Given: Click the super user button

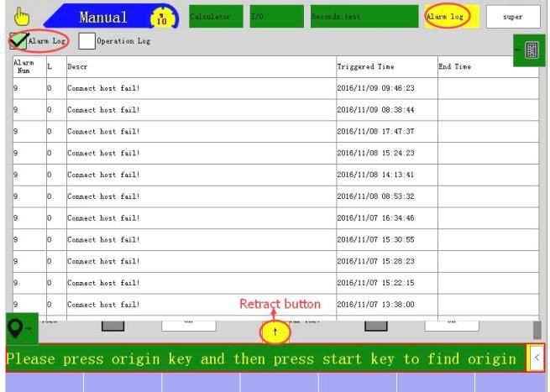Looking at the screenshot, I should pos(512,15).
